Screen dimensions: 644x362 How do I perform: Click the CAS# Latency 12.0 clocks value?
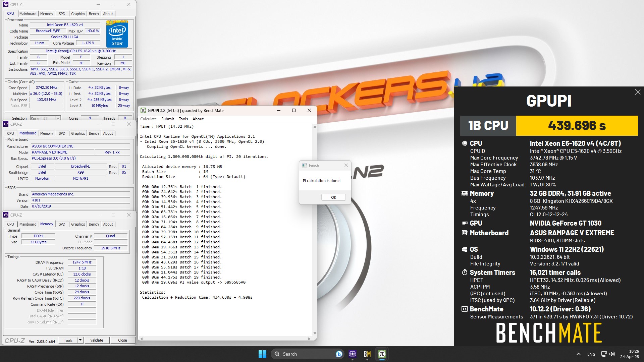pos(82,274)
